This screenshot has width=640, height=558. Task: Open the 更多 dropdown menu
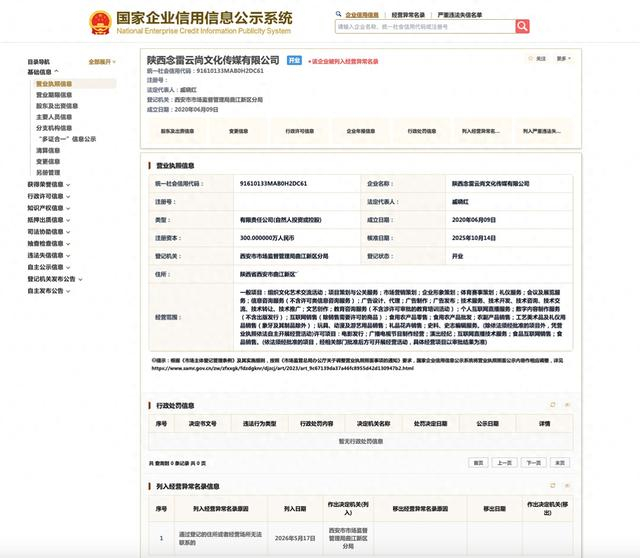pyautogui.click(x=564, y=59)
